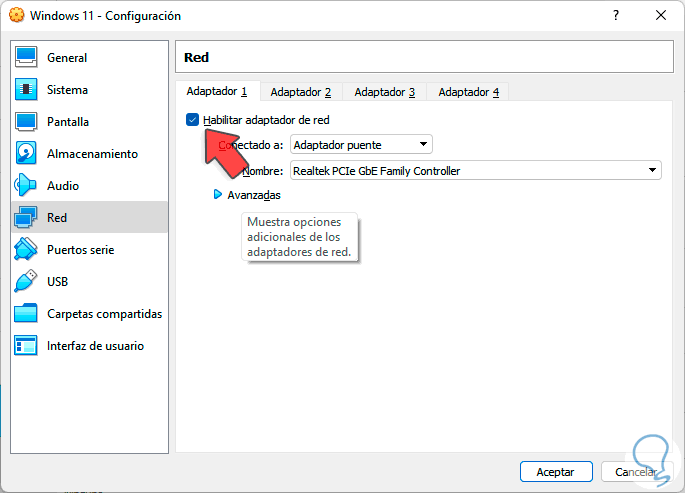Expand the Avanzadas triangle

[218, 194]
